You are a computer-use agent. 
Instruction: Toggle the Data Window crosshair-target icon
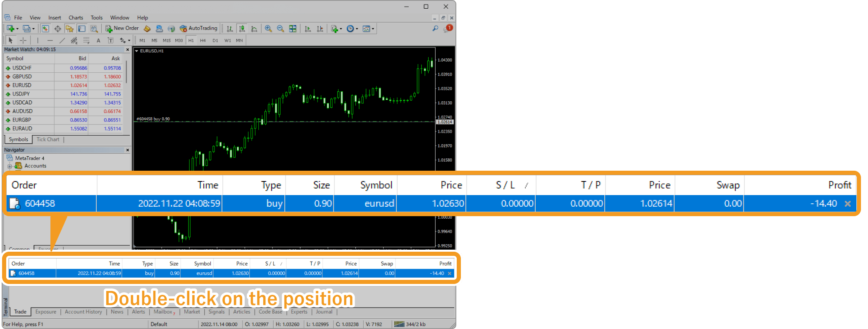[x=57, y=29]
